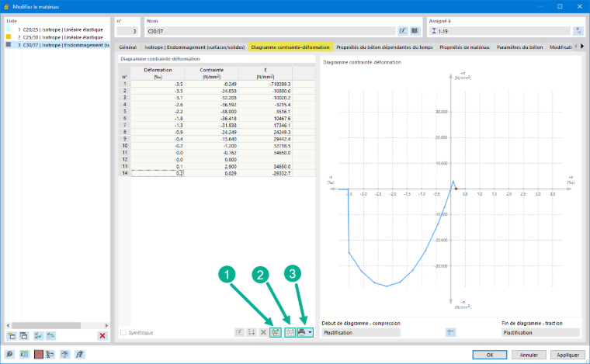The image size is (590, 364).
Task: Click the new material icon below the list
Action: pyautogui.click(x=12, y=336)
